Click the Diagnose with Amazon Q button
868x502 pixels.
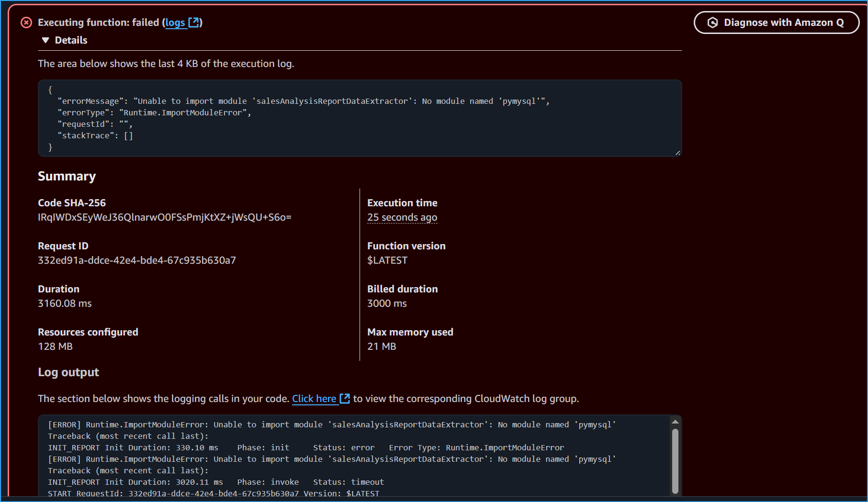776,22
